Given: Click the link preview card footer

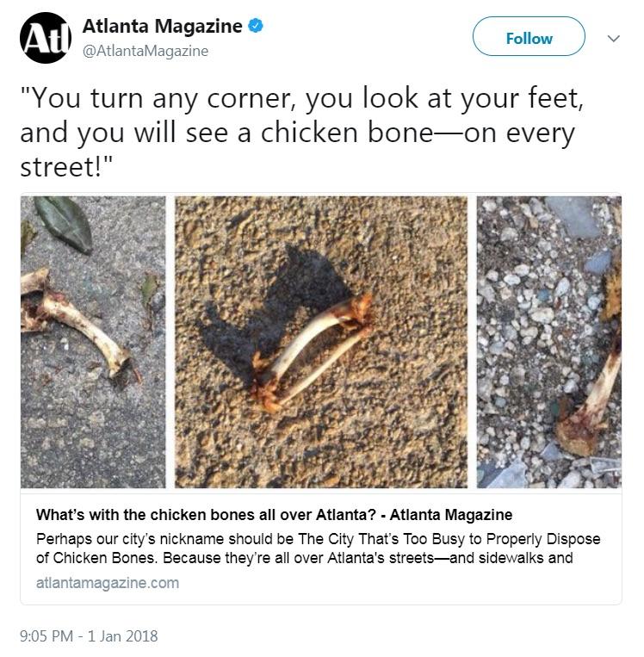Looking at the screenshot, I should point(321,549).
